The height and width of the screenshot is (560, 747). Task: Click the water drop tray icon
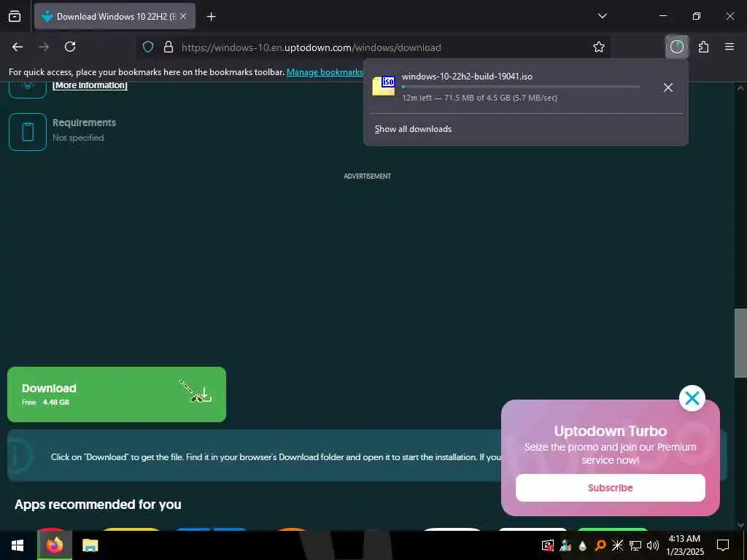click(x=582, y=545)
